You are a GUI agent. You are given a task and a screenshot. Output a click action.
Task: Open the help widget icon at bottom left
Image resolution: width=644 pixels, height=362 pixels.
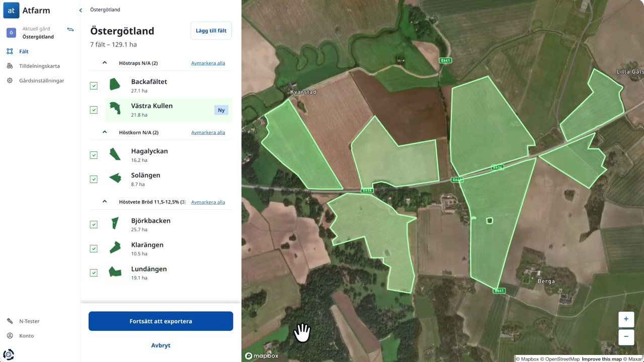point(9,354)
